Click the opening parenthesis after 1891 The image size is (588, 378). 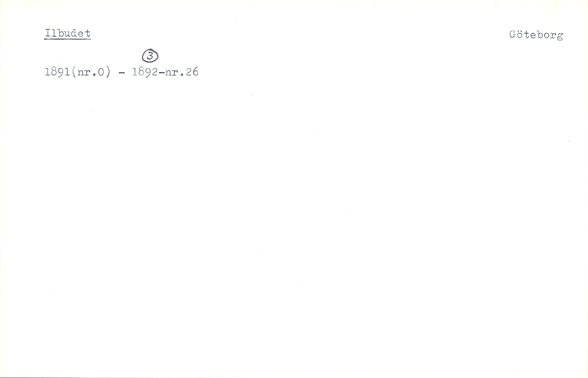pyautogui.click(x=74, y=72)
